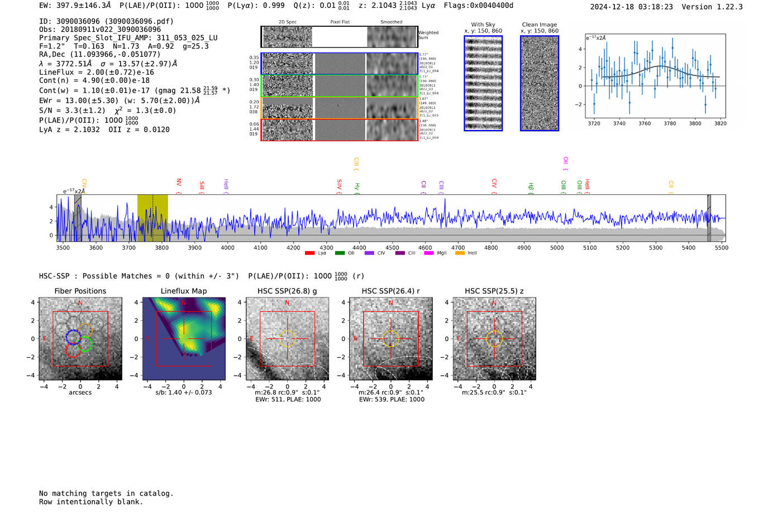Select the red fiber circle in Fiber Positions

pyautogui.click(x=73, y=350)
